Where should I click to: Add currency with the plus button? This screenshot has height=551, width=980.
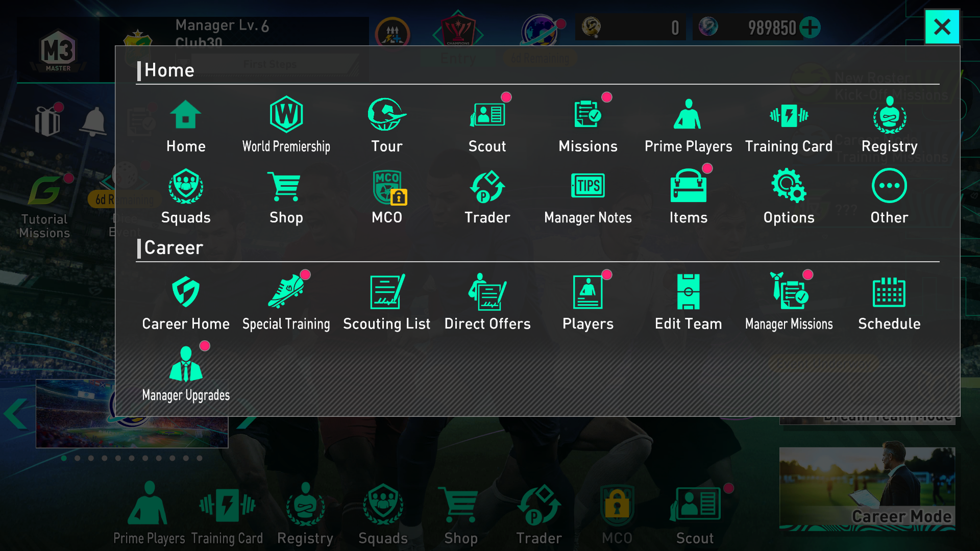[x=810, y=28]
